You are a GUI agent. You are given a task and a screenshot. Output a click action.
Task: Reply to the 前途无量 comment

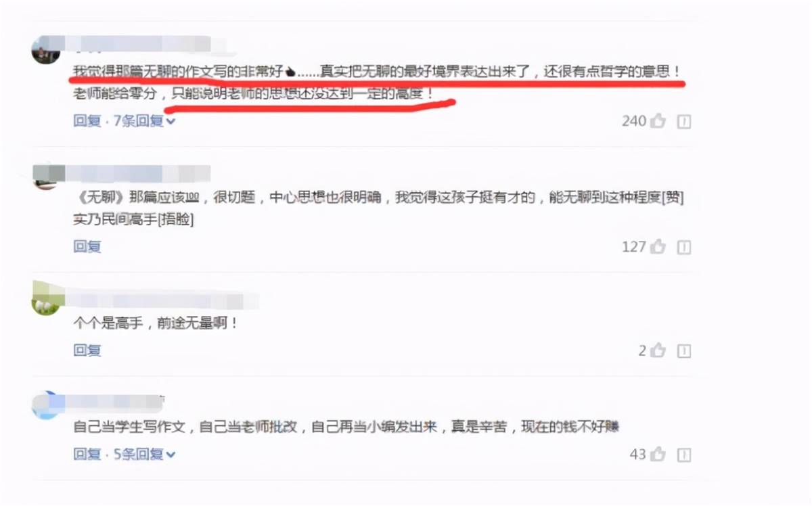click(x=87, y=350)
